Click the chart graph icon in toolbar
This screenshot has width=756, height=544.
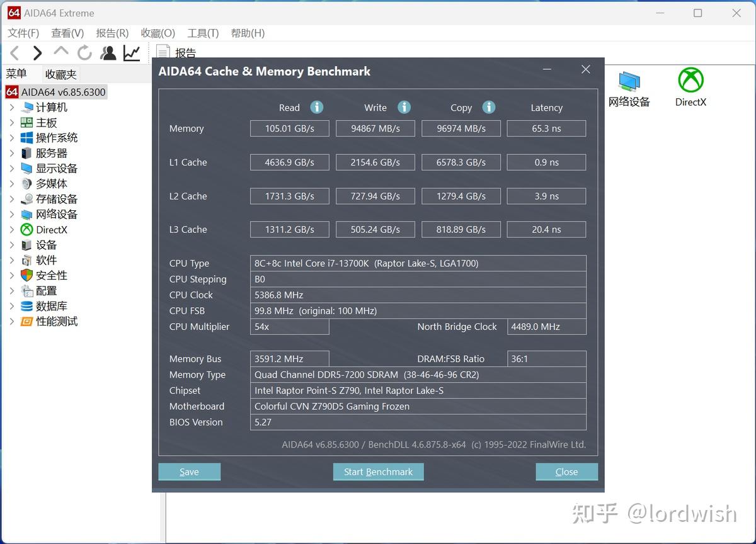[132, 53]
